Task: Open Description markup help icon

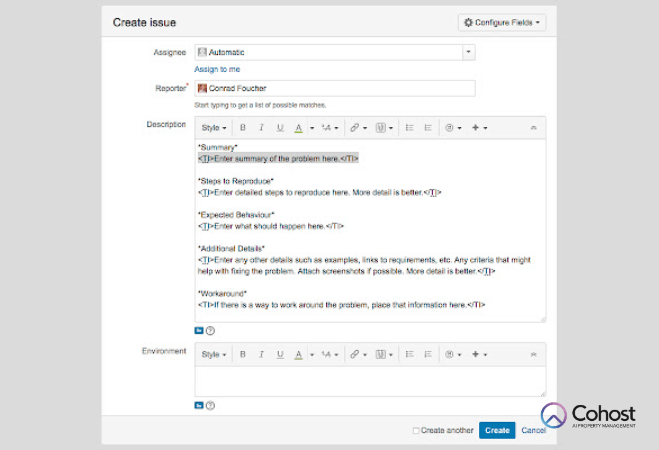Action: [x=210, y=331]
